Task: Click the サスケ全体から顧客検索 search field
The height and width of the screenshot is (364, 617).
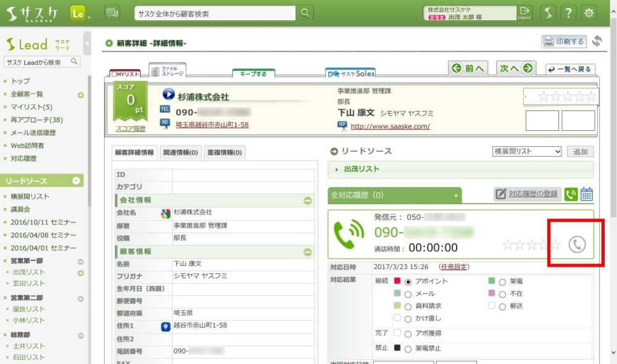Action: click(216, 13)
